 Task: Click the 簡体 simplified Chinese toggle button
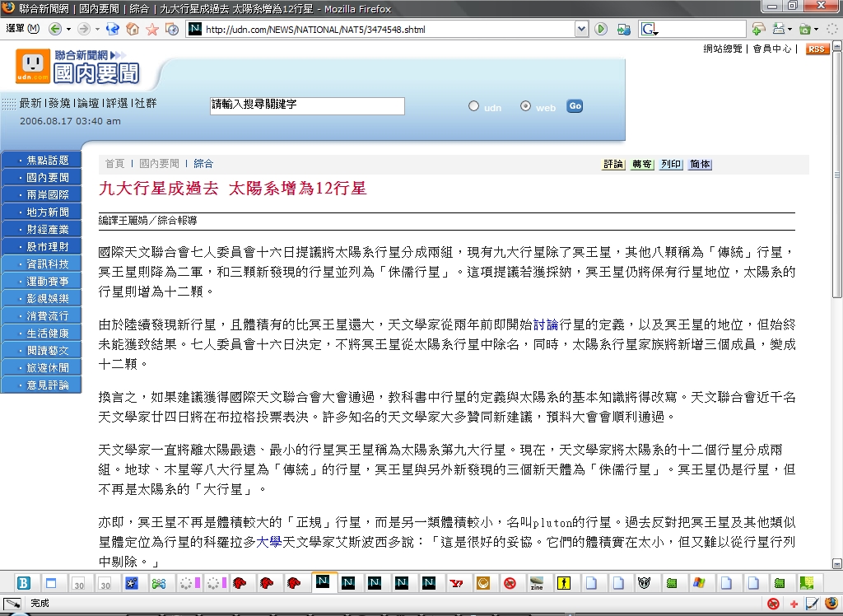[701, 165]
